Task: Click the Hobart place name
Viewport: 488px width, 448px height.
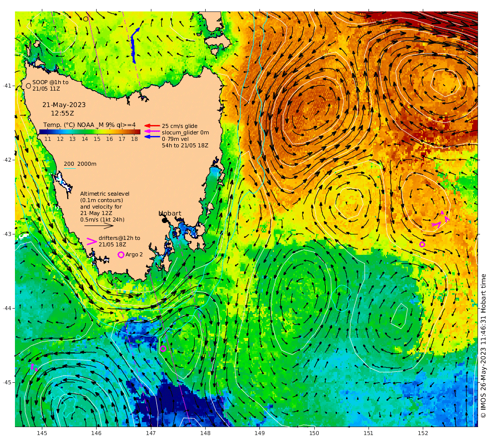Action: point(170,214)
